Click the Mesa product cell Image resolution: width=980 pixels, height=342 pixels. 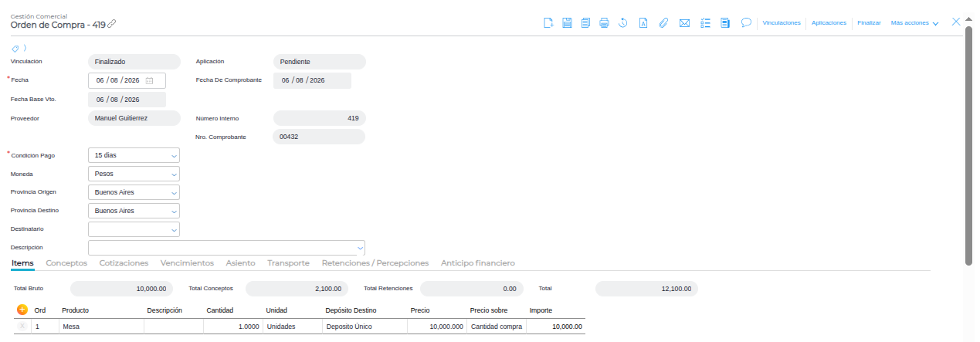tap(101, 327)
